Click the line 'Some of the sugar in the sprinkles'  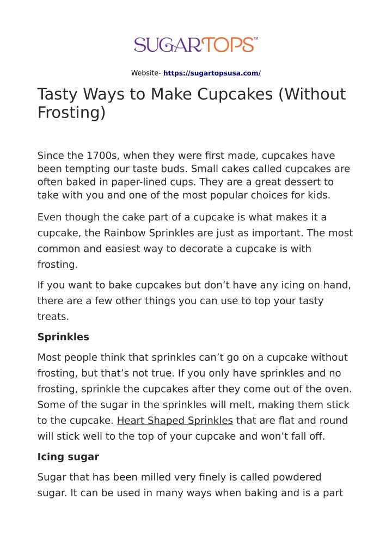[x=193, y=404]
